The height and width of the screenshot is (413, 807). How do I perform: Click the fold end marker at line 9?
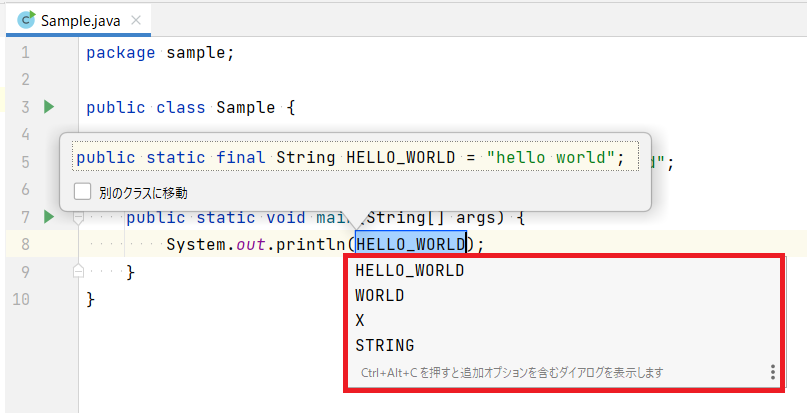pyautogui.click(x=78, y=271)
